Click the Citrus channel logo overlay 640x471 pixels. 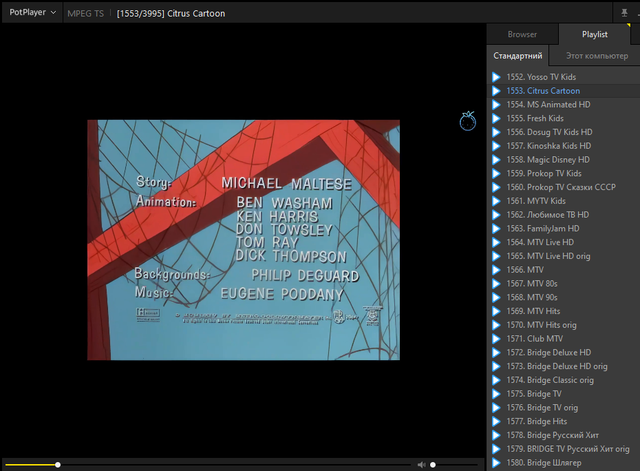(468, 121)
